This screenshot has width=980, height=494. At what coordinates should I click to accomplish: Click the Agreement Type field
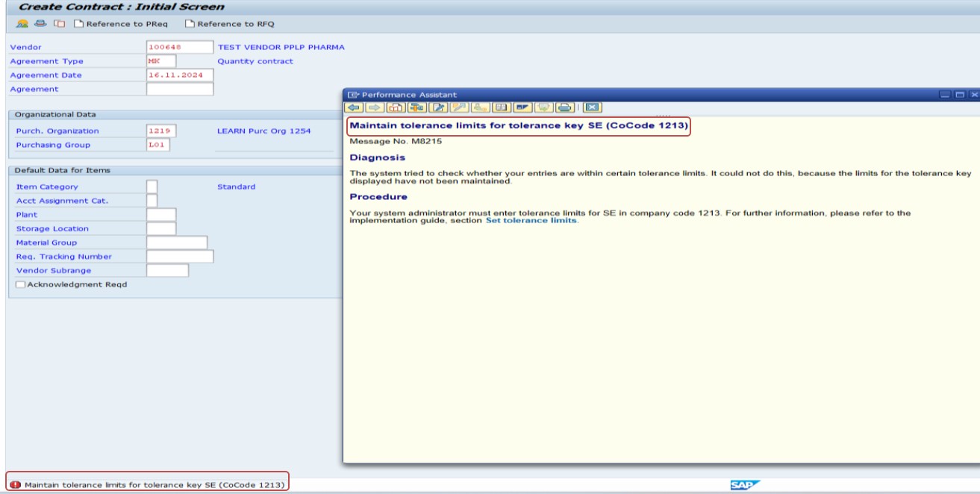point(161,61)
